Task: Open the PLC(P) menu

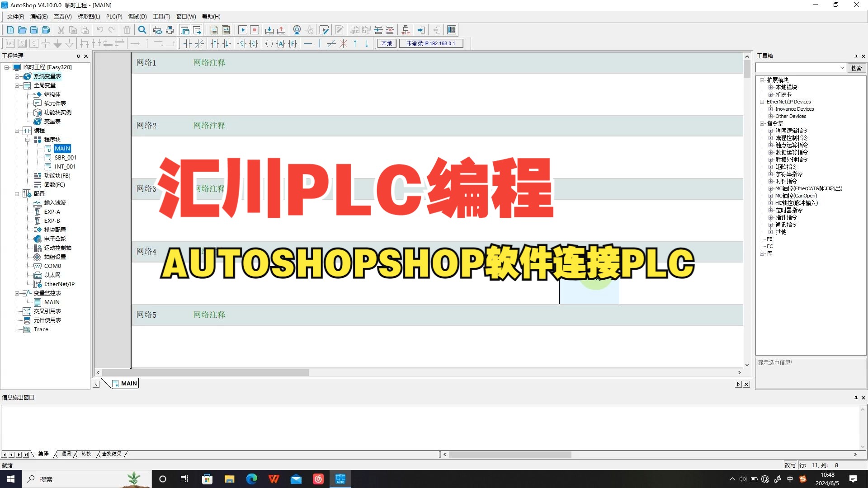Action: [x=114, y=17]
